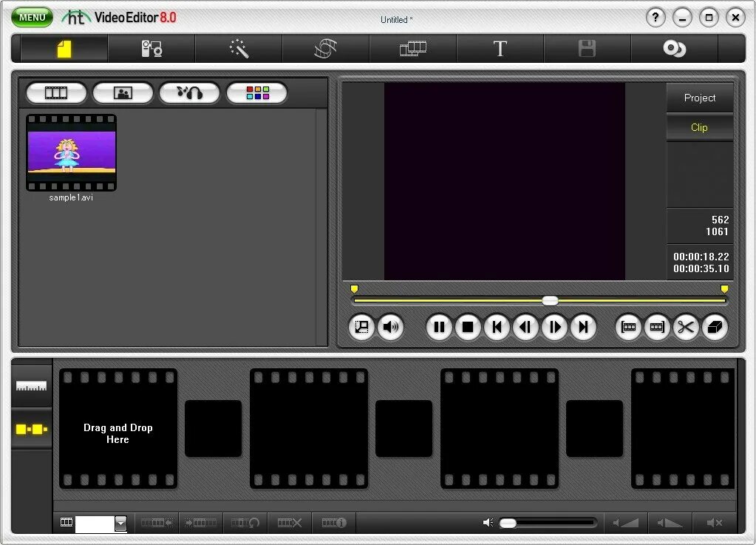Click the audio fade-out icon
The width and height of the screenshot is (756, 545).
[x=670, y=523]
